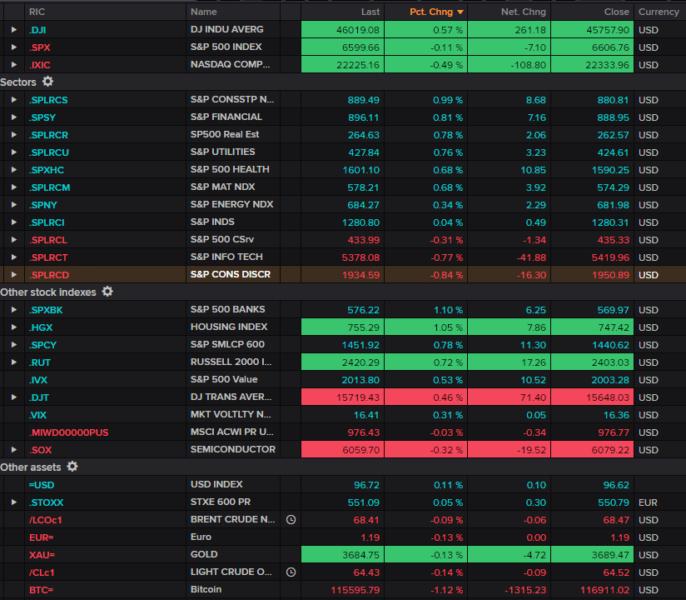Sort by the Net. Chng column header

click(523, 12)
